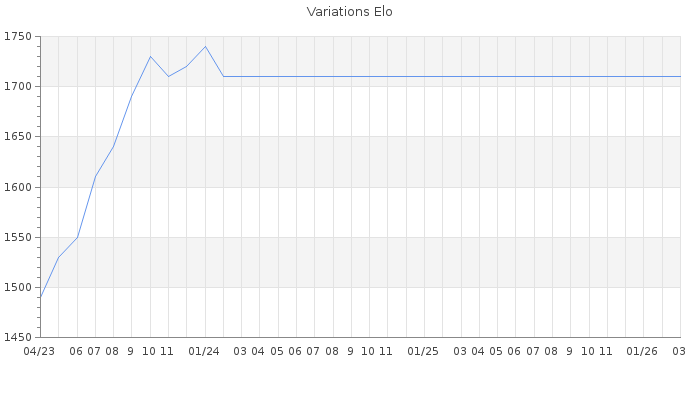This screenshot has height=400, width=700.
Task: Click the highest peak of the Elo line
Action: (x=205, y=46)
